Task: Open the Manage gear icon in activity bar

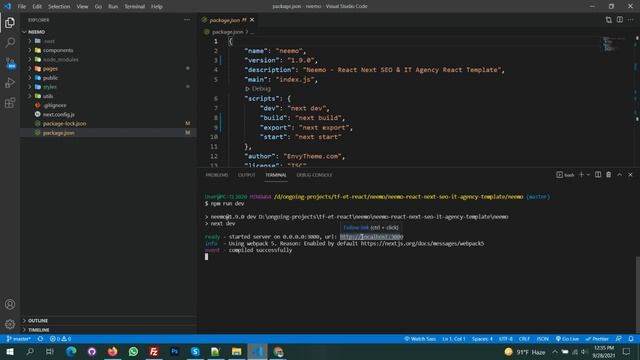Action: point(10,324)
